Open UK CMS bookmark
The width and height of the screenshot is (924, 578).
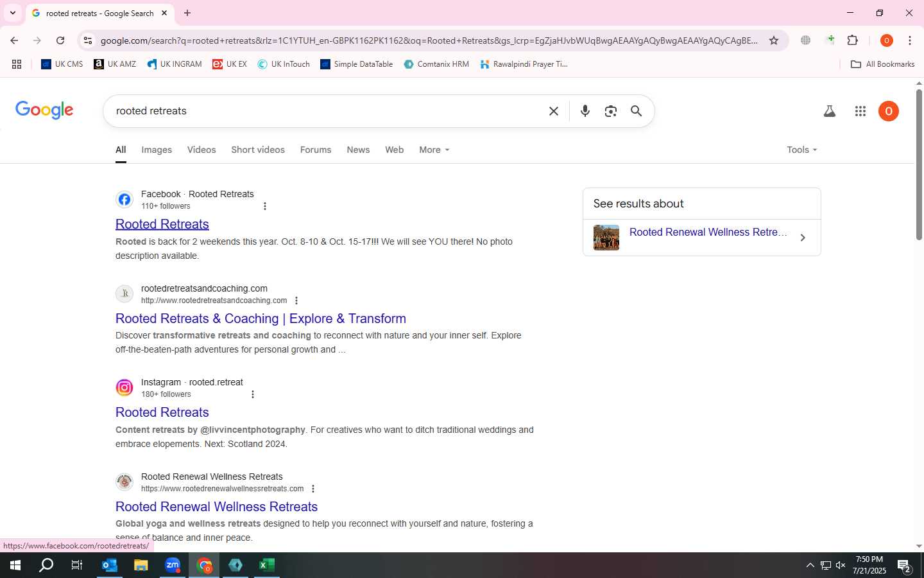click(62, 64)
